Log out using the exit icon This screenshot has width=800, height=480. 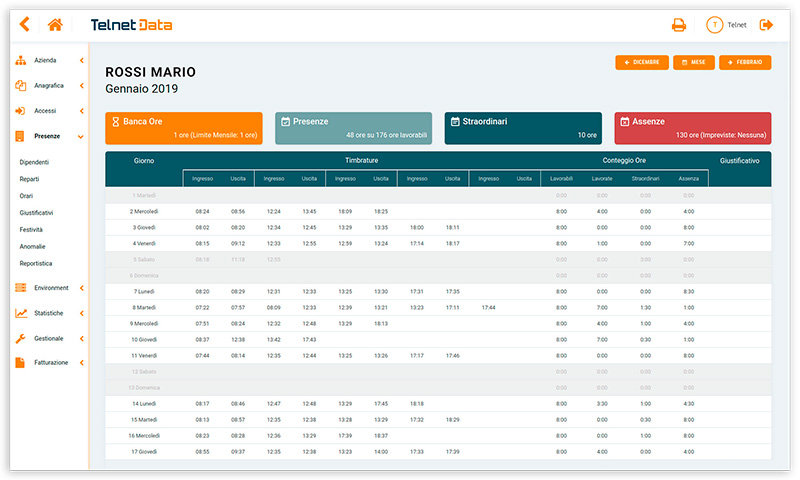point(766,24)
